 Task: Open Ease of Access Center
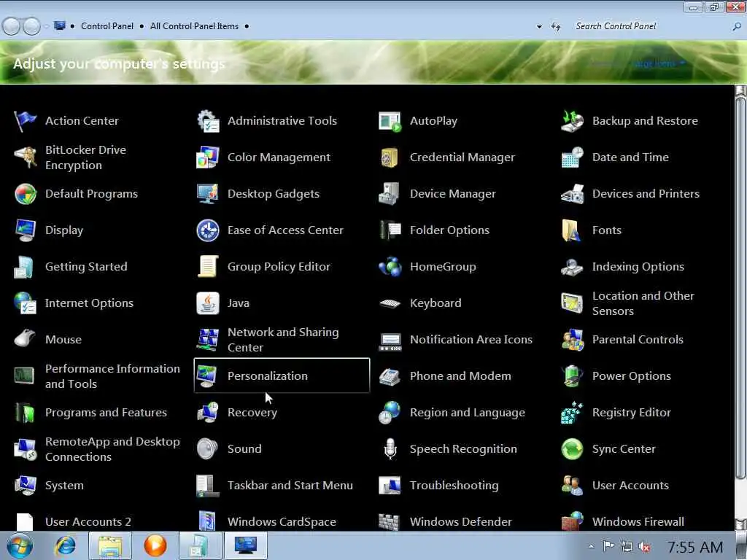click(x=270, y=230)
